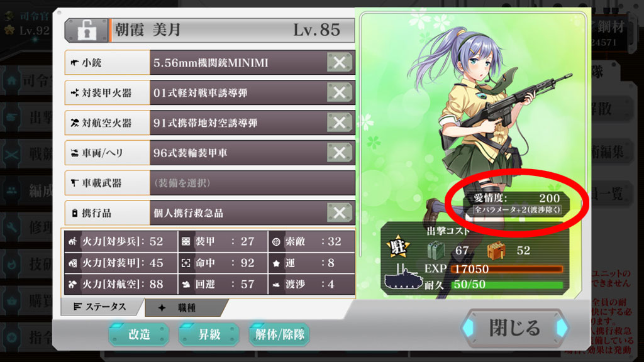Open the 対航空火器 slot selection
The width and height of the screenshot is (644, 362).
(108, 123)
